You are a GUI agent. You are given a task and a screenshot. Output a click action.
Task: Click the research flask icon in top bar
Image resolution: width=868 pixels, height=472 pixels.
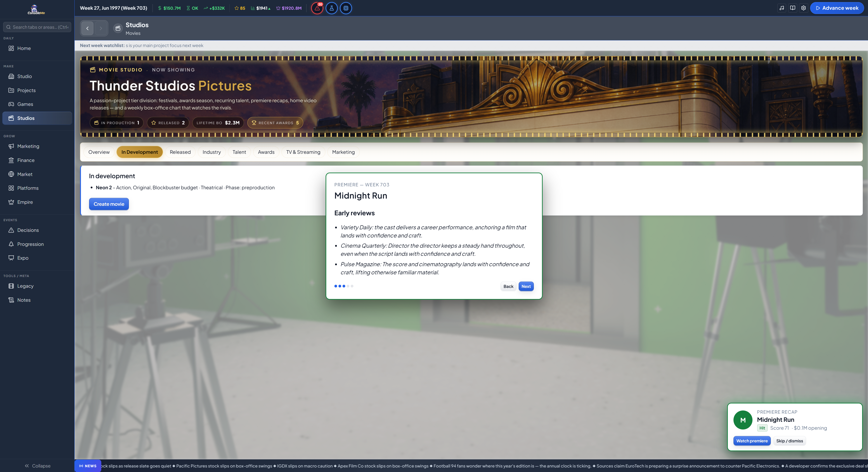(331, 8)
